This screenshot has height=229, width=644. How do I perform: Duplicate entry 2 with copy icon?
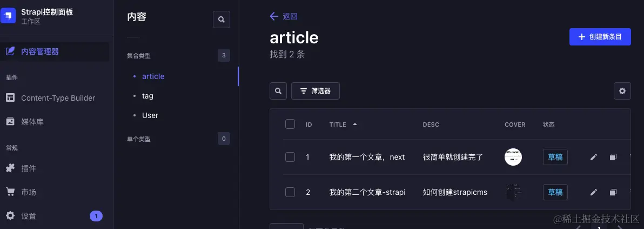pos(613,192)
